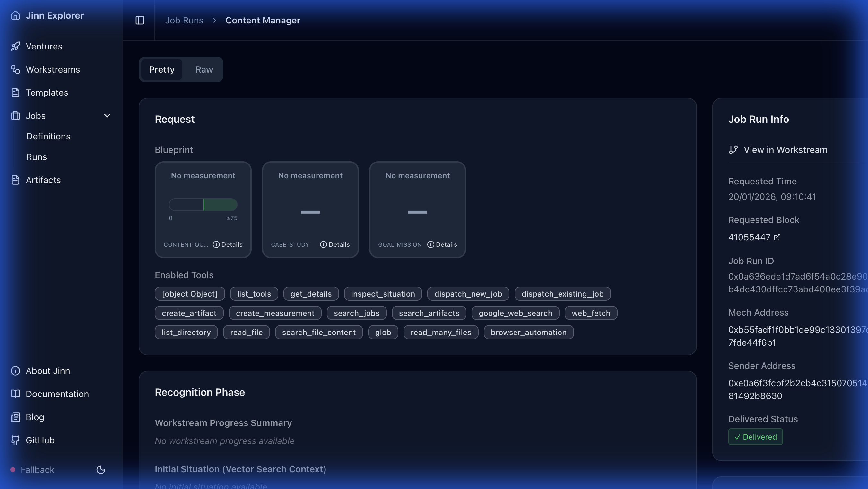Open the Requested Block external link icon
This screenshot has height=489, width=868.
777,237
